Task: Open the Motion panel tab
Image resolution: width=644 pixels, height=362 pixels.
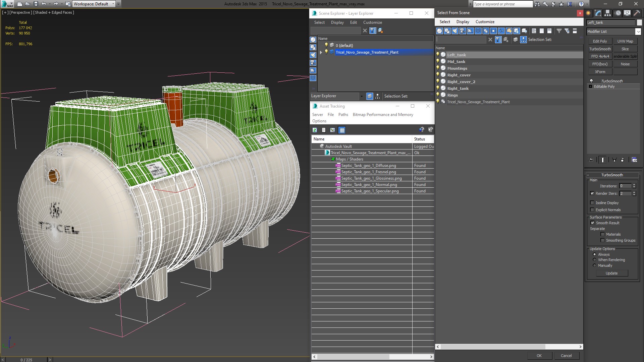Action: pos(618,13)
